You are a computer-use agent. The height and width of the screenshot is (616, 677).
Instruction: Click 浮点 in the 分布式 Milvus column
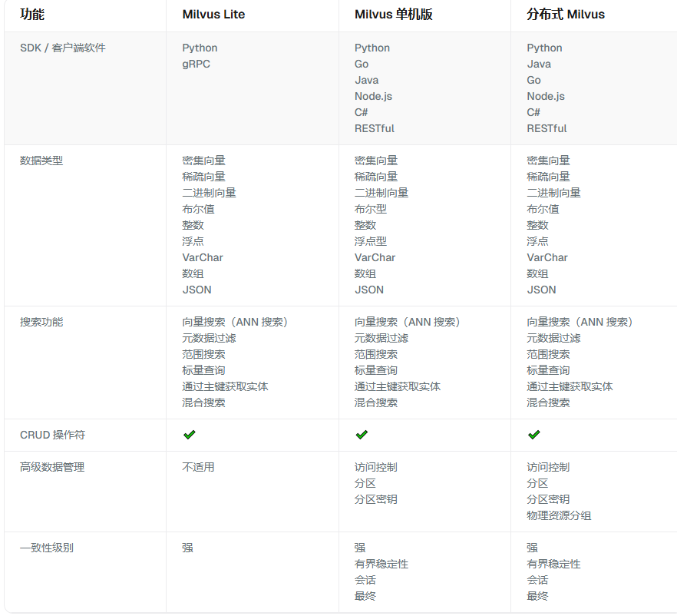pyautogui.click(x=537, y=241)
